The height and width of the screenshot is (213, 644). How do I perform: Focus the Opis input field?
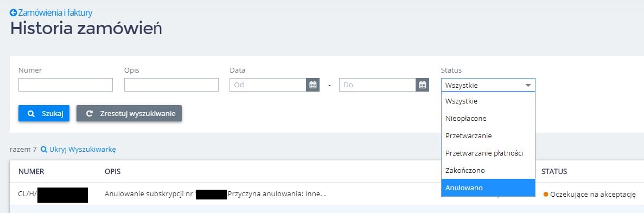click(x=171, y=85)
